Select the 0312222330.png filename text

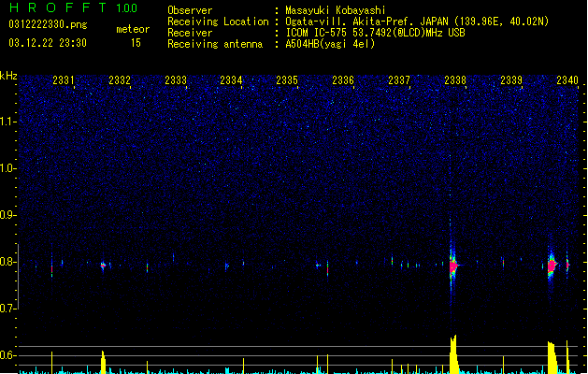tap(48, 24)
